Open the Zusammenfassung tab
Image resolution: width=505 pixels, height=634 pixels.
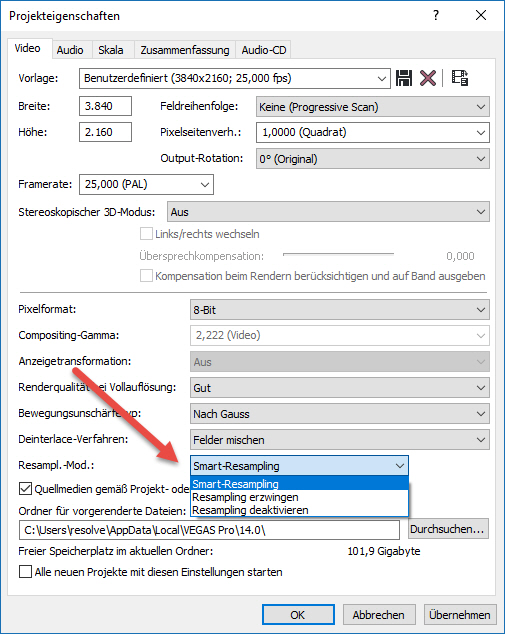click(185, 50)
